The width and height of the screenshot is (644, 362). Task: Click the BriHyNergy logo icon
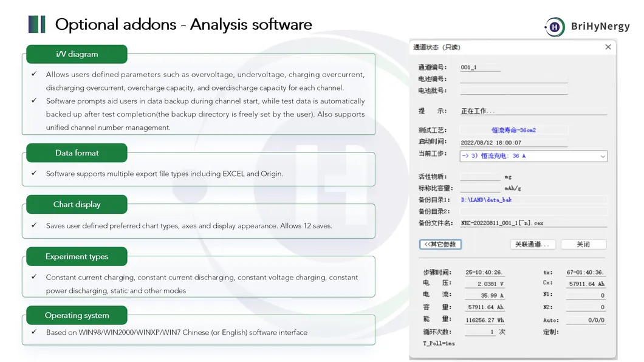pos(554,26)
